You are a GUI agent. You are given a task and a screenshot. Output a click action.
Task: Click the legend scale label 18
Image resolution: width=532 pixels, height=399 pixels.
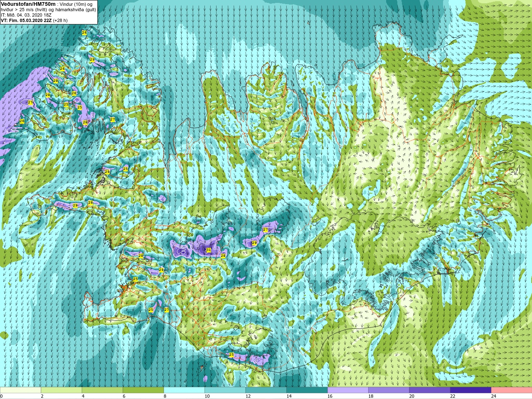coord(370,396)
